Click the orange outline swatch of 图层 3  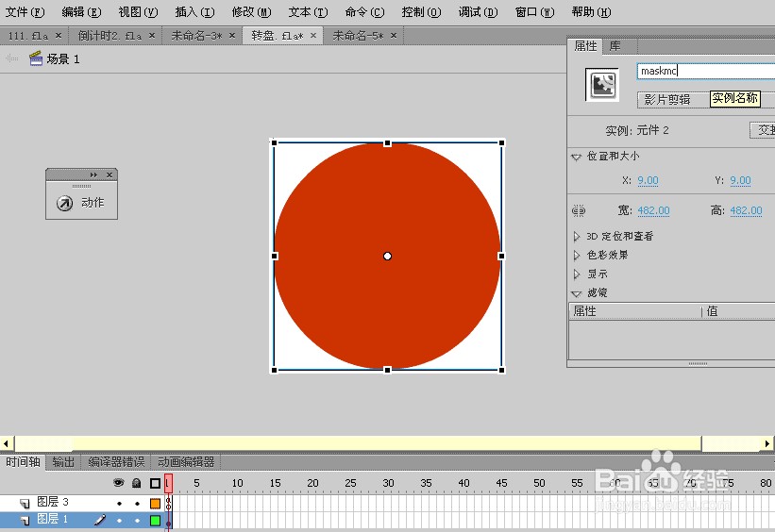tap(155, 504)
